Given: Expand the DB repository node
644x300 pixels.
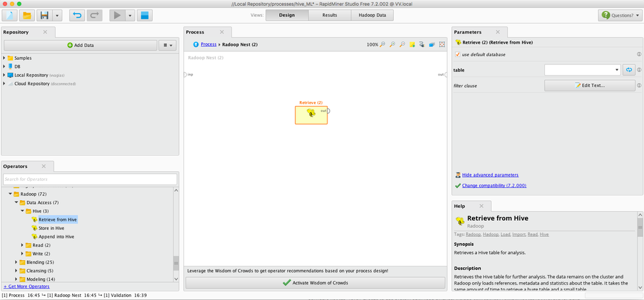Looking at the screenshot, I should pyautogui.click(x=4, y=66).
